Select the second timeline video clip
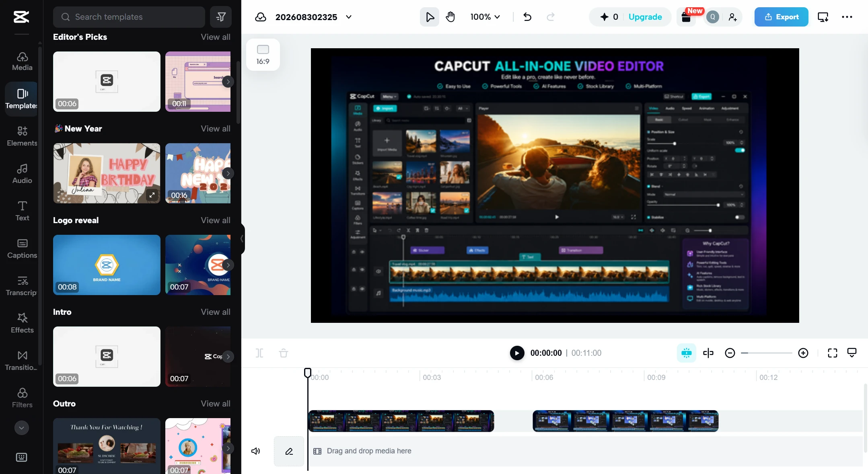This screenshot has height=474, width=868. click(625, 421)
